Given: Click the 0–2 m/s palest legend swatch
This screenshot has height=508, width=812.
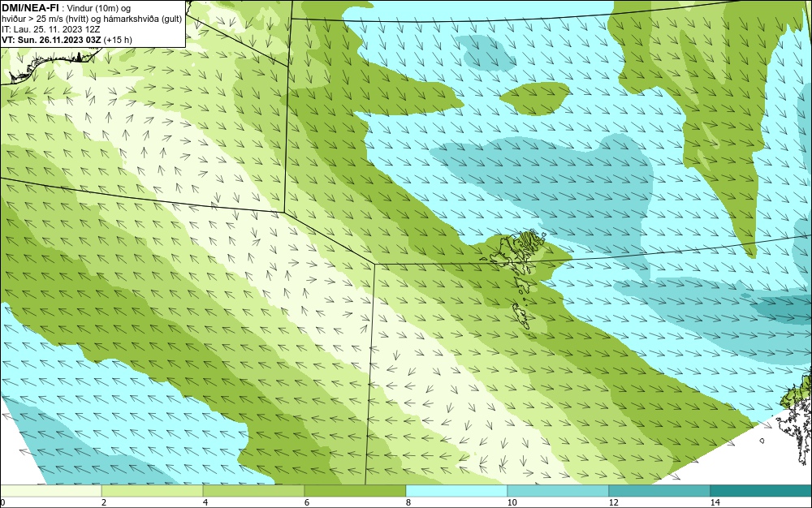Looking at the screenshot, I should pyautogui.click(x=50, y=491).
